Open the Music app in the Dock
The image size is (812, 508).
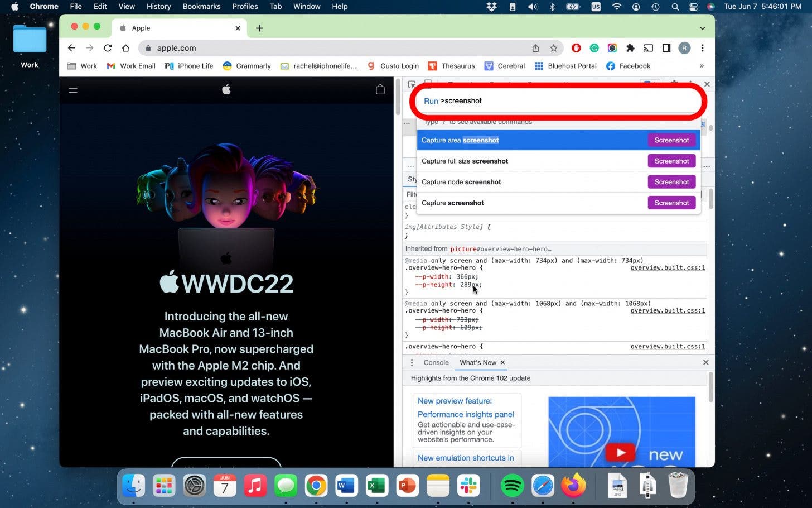255,486
